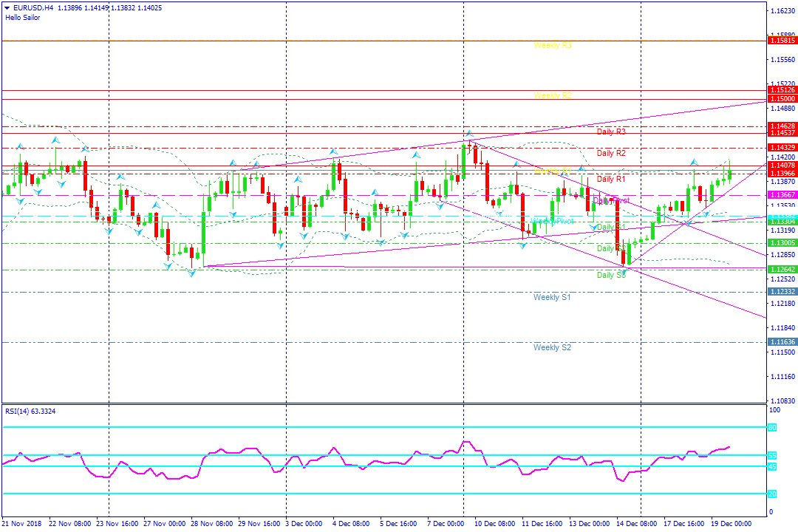Click the RSI(14) 63.3324 indicator label
798x532 pixels.
tap(30, 411)
